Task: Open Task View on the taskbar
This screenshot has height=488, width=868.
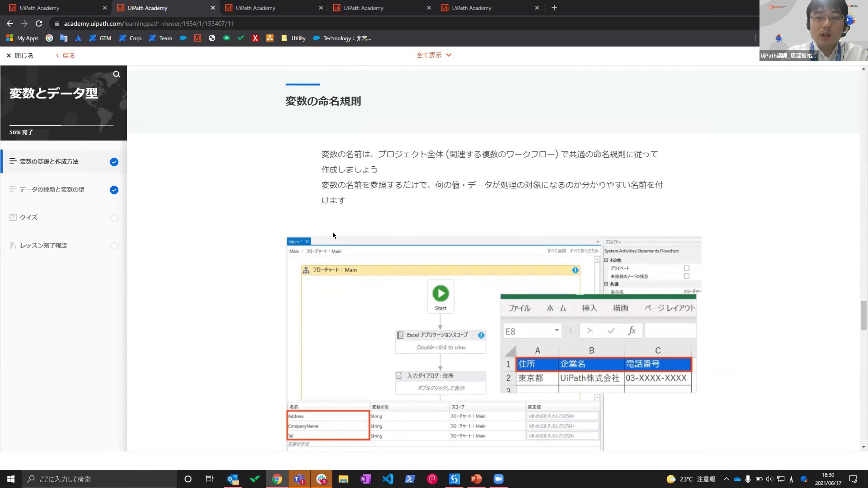Action: 210,479
